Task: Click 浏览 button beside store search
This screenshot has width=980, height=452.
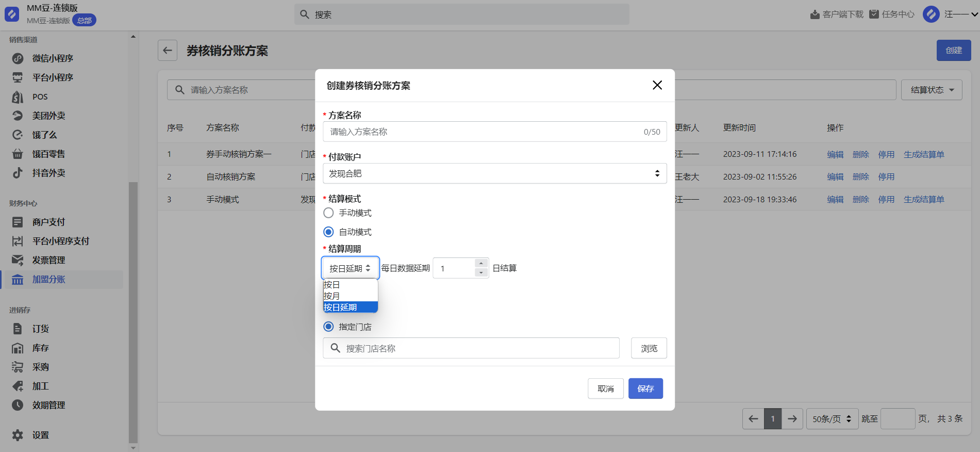Action: [649, 348]
